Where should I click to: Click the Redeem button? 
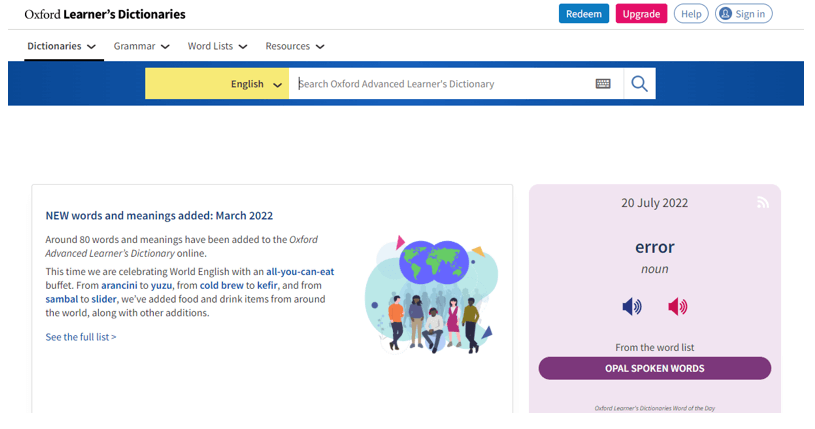click(x=584, y=14)
